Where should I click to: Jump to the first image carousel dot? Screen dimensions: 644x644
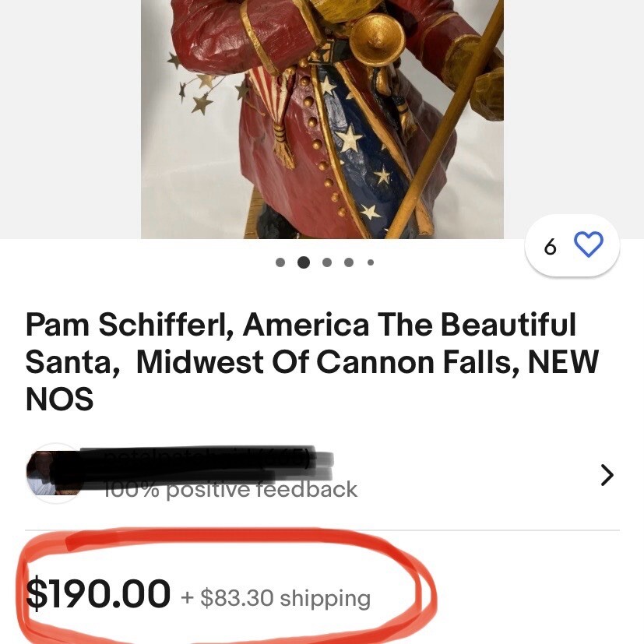pyautogui.click(x=280, y=262)
